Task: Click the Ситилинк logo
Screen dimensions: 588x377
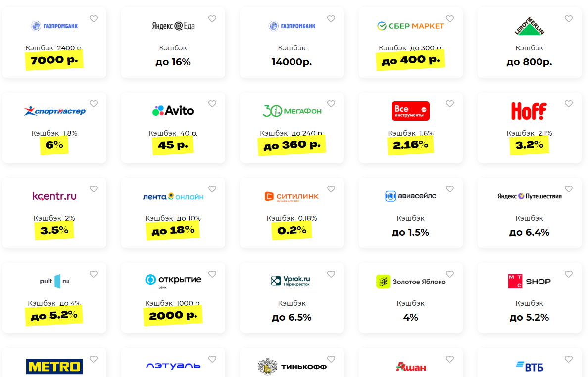Action: coord(292,196)
